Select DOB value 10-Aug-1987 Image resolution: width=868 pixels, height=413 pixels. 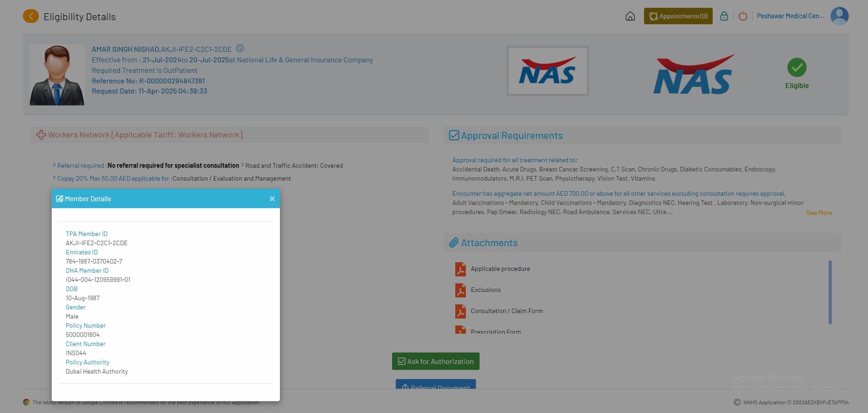pyautogui.click(x=82, y=298)
